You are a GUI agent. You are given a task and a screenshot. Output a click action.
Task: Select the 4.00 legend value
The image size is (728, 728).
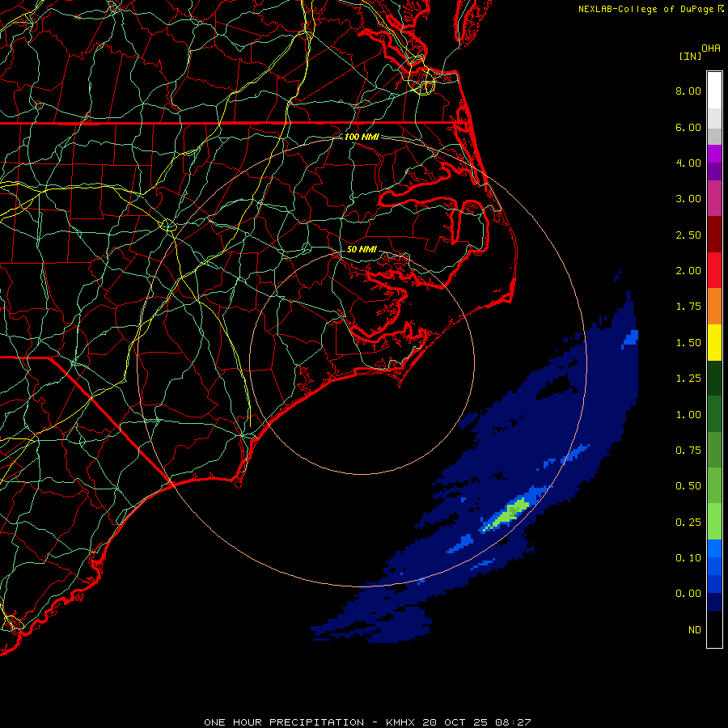pos(688,163)
